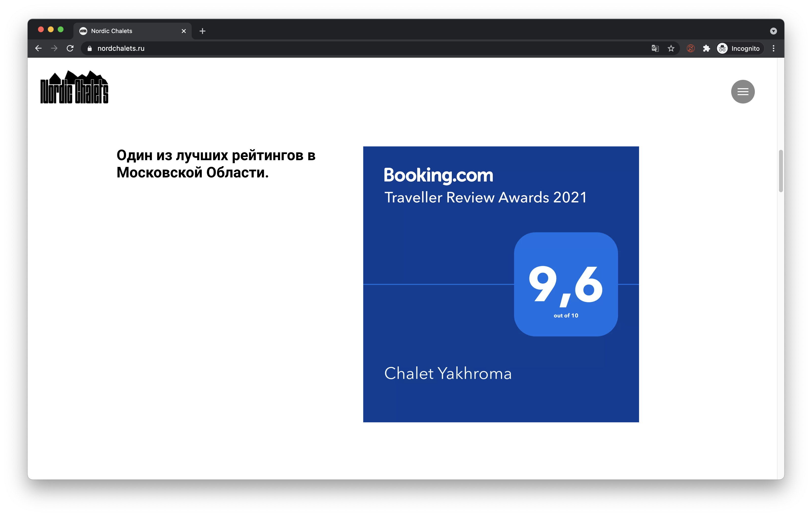
Task: Close the Nordic Chalets tab
Action: pyautogui.click(x=184, y=31)
